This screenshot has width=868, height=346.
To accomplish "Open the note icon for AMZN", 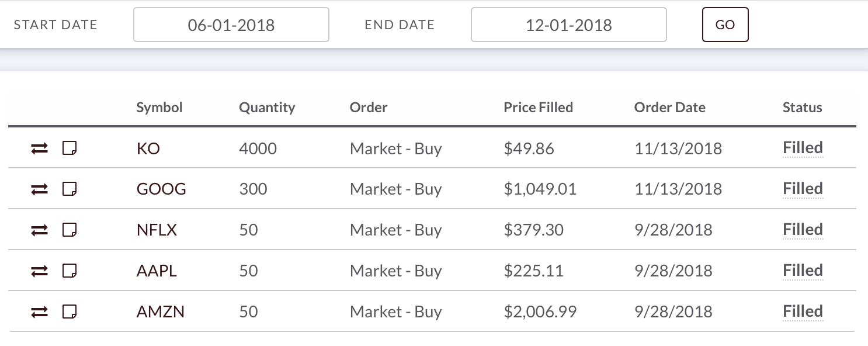I will tap(70, 312).
